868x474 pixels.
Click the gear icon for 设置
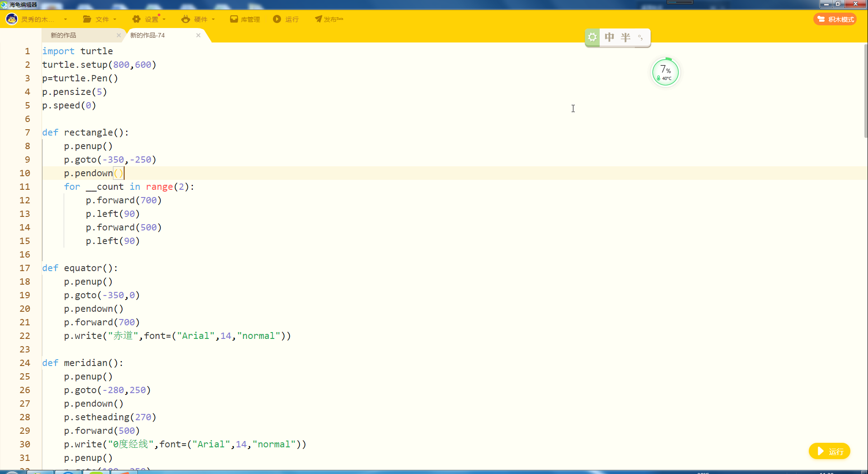point(136,19)
